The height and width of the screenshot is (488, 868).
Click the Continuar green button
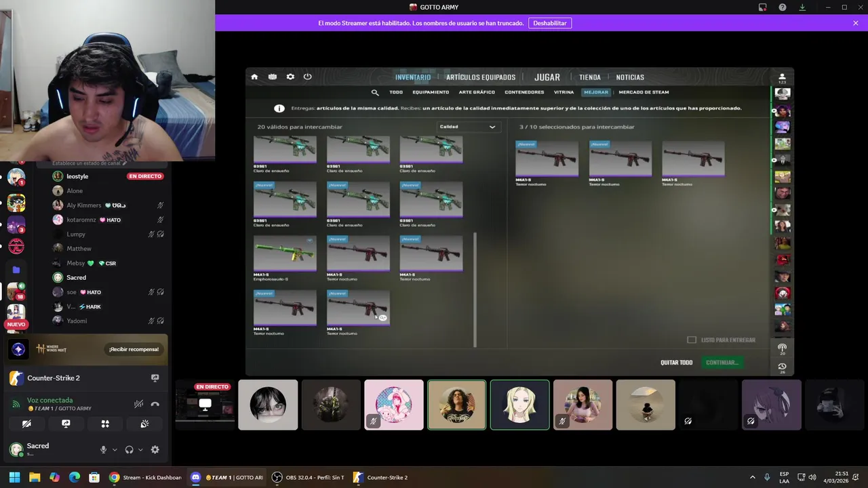pyautogui.click(x=722, y=363)
